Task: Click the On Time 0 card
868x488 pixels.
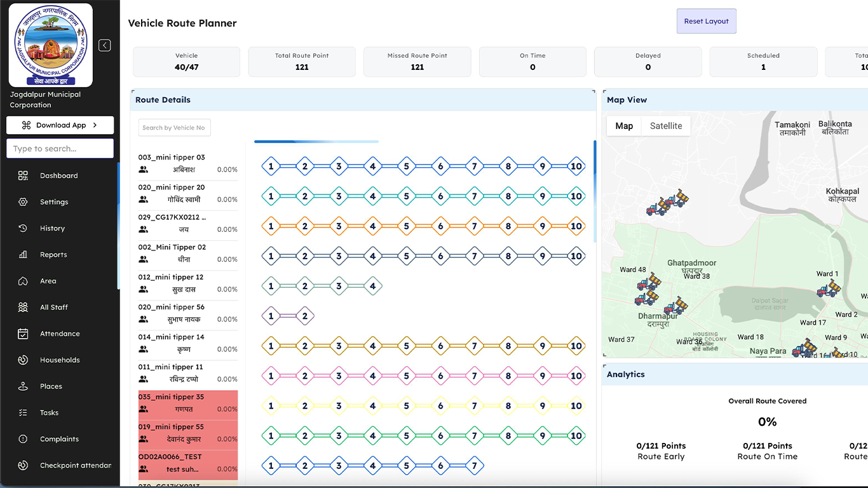Action: click(x=532, y=62)
